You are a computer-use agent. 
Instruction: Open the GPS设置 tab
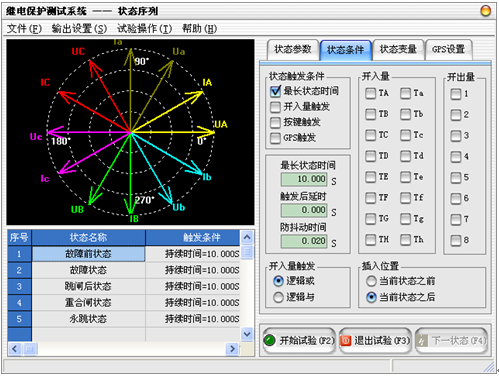(448, 50)
